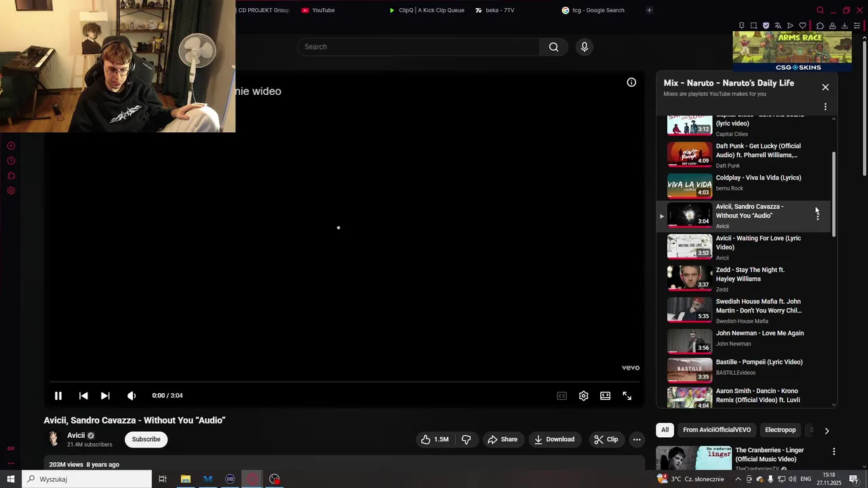Close the Mix playlist panel
Image resolution: width=868 pixels, height=488 pixels.
point(825,87)
